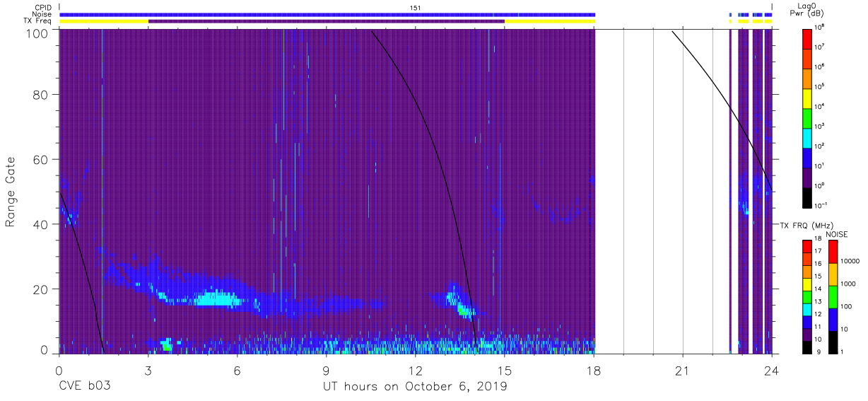Click the 'UT hours on October 6, 2019' axis title
Image resolution: width=868 pixels, height=401 pixels.
[x=415, y=387]
